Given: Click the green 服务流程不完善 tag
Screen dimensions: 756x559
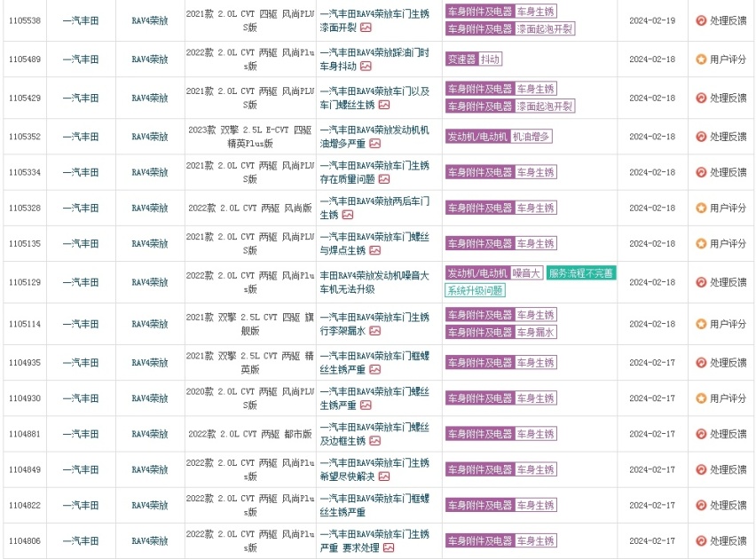Looking at the screenshot, I should (x=581, y=273).
